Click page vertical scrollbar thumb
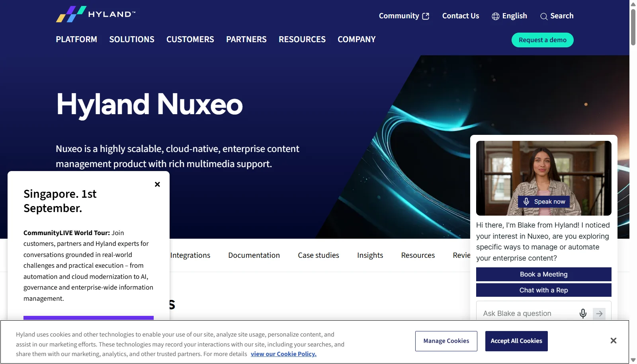 pyautogui.click(x=633, y=27)
